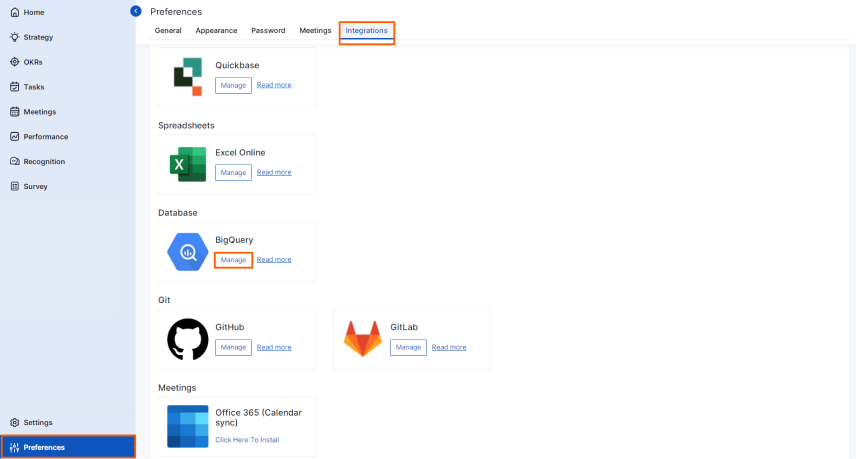Click the OKRs target icon
The width and height of the screenshot is (856, 459).
15,62
